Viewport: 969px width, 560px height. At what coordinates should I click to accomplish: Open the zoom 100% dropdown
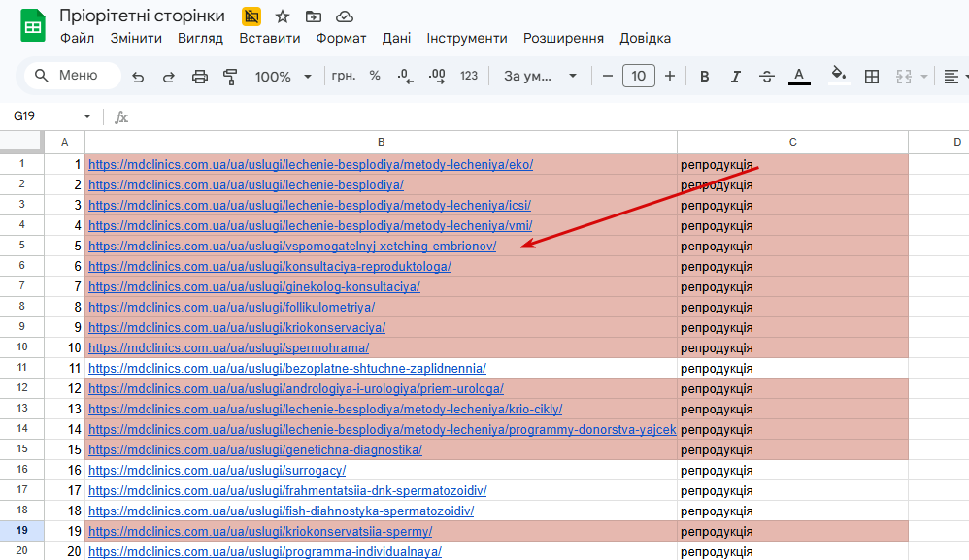[284, 77]
